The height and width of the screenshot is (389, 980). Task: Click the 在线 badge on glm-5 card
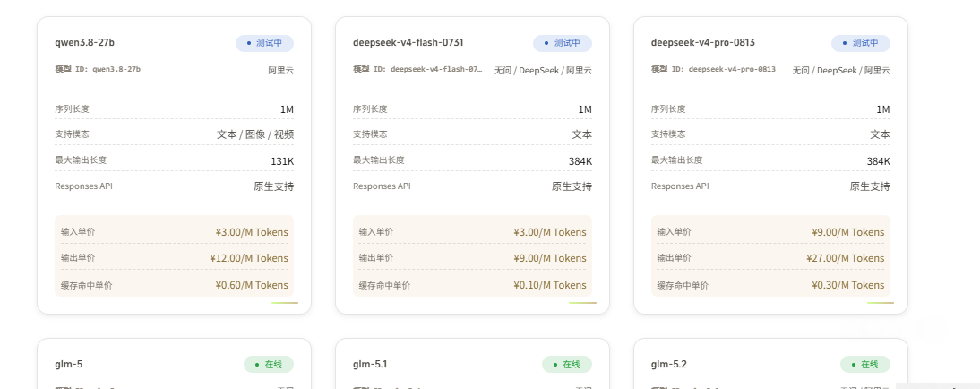(269, 365)
